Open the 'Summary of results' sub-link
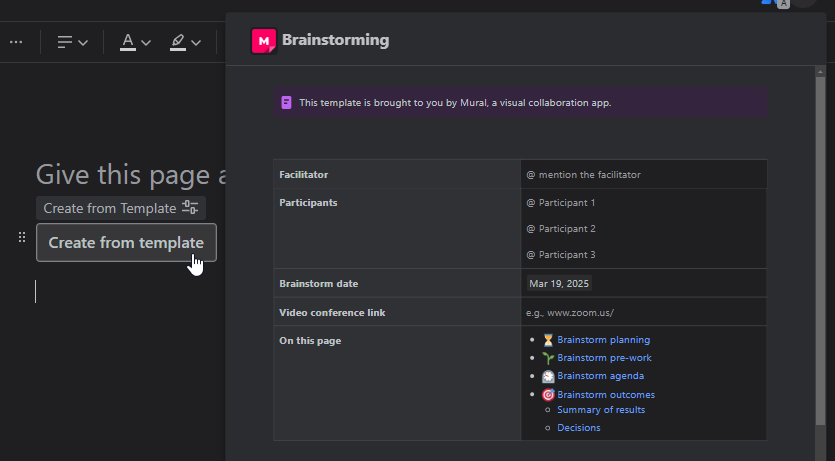 point(601,410)
